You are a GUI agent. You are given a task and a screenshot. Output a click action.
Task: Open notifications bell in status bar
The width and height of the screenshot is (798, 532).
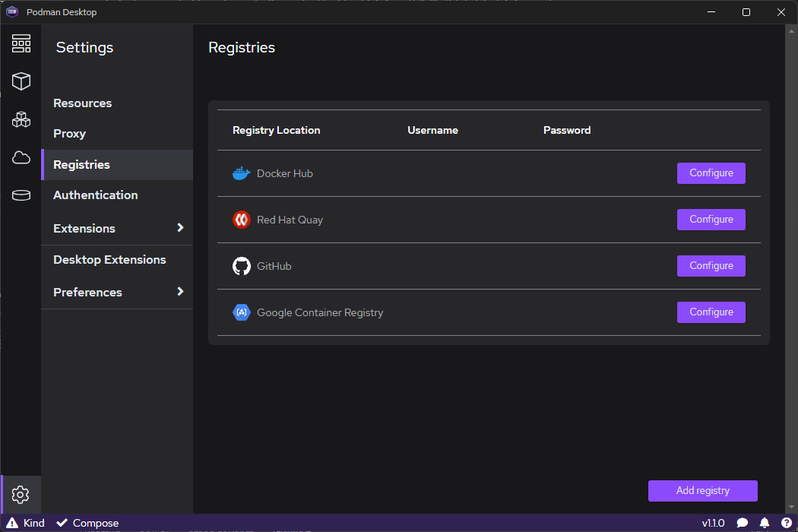765,523
